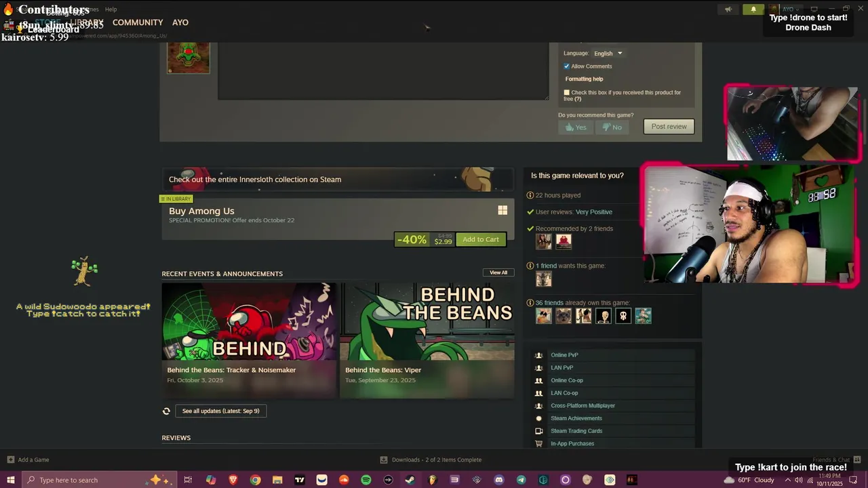Select the LAN Co-op feature tag
Viewport: 868px width, 488px height.
(x=614, y=393)
